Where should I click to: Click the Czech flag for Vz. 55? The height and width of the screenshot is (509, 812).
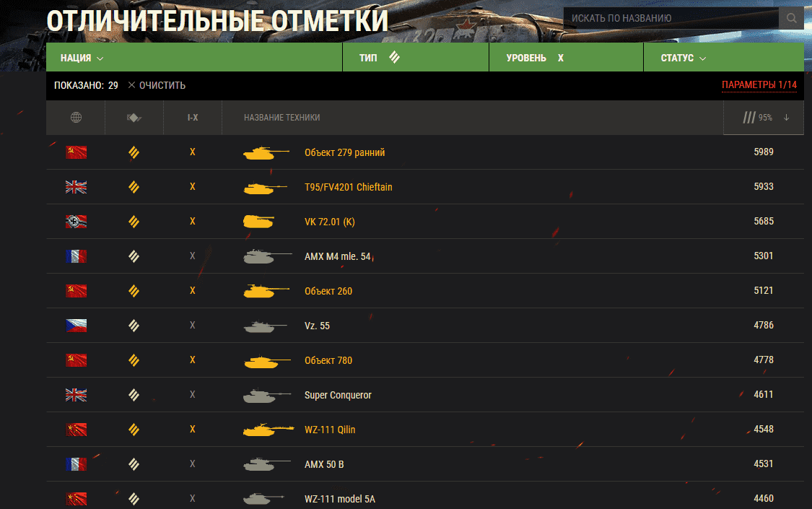tap(76, 326)
